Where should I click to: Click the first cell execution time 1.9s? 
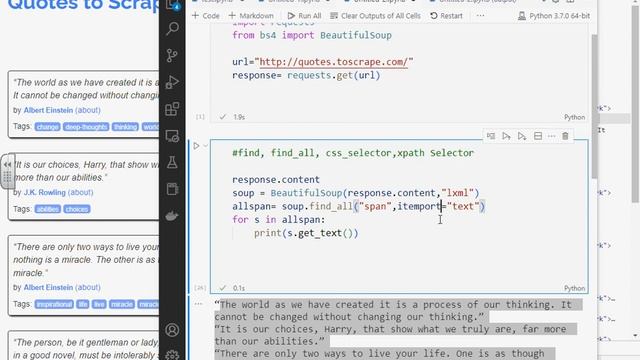(239, 117)
